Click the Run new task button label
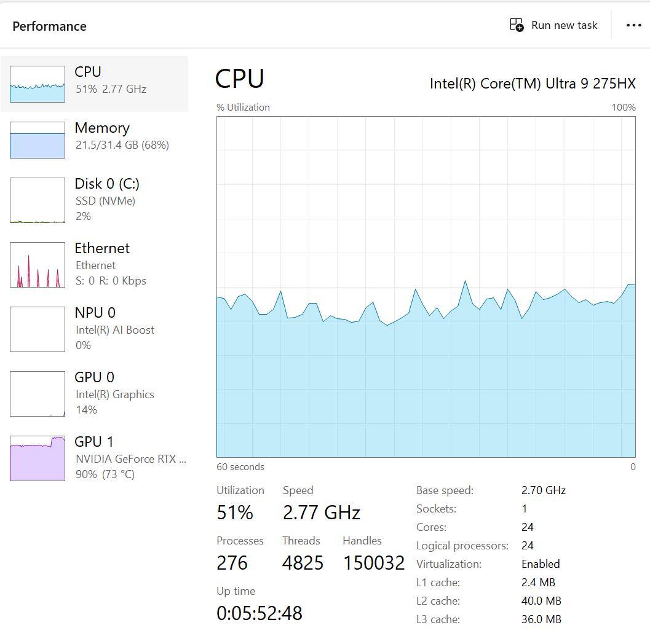Image resolution: width=650 pixels, height=644 pixels. tap(564, 25)
